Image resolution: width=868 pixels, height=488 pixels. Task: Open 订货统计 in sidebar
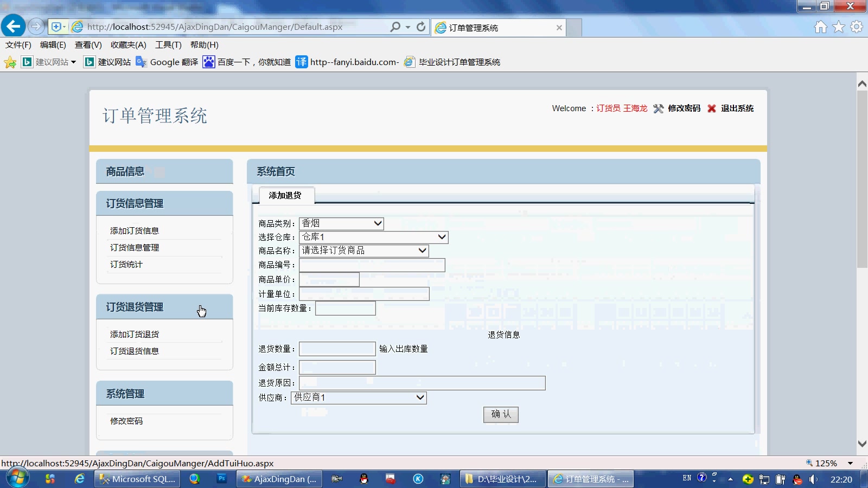(126, 265)
